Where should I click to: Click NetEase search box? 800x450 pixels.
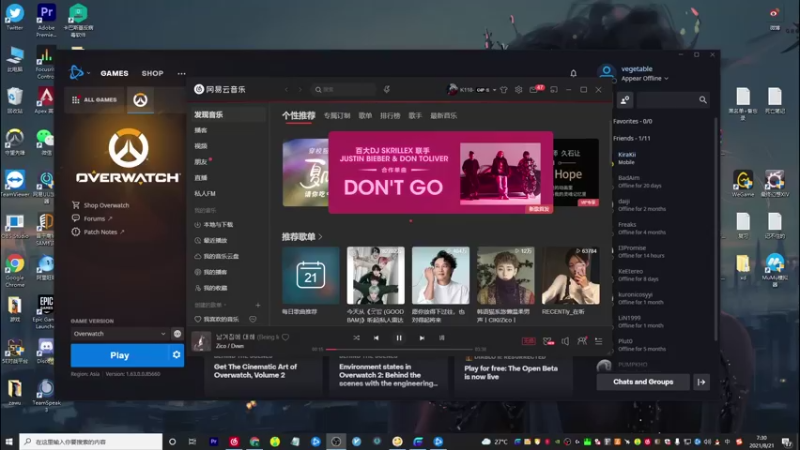343,90
